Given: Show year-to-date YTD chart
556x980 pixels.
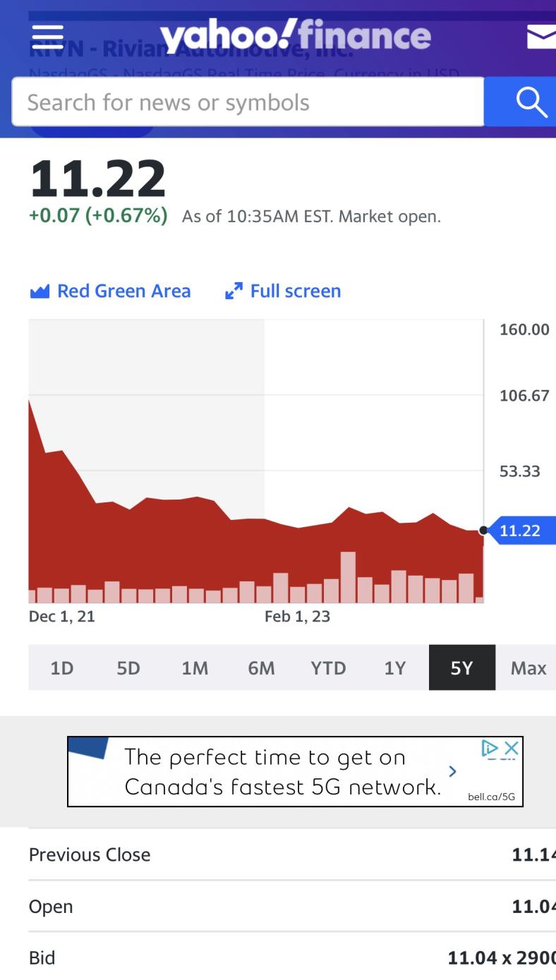Looking at the screenshot, I should tap(328, 667).
